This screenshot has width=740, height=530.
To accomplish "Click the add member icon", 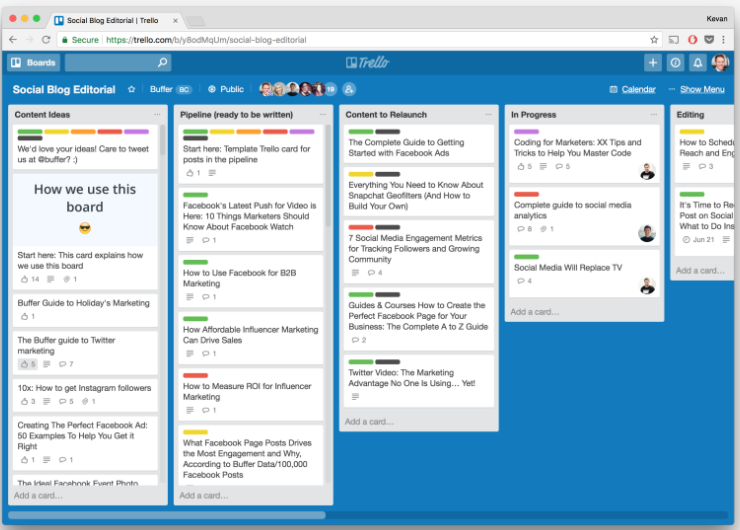I will (349, 89).
